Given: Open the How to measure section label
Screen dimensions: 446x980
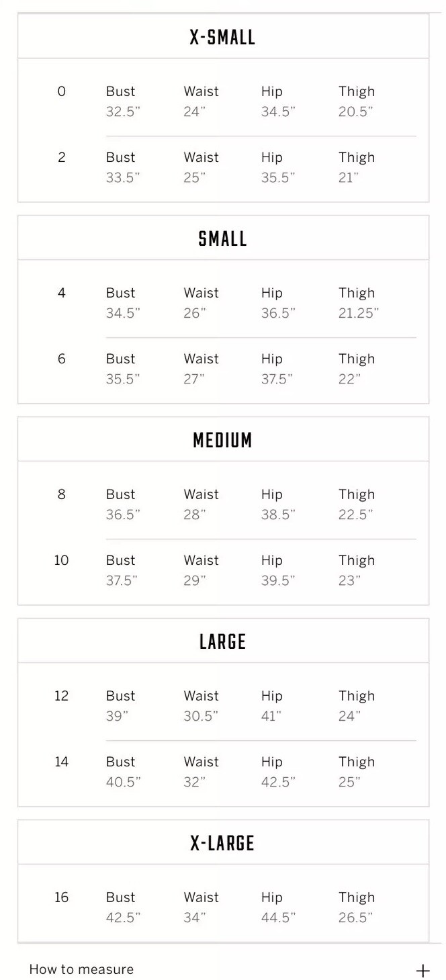Looking at the screenshot, I should [x=81, y=969].
